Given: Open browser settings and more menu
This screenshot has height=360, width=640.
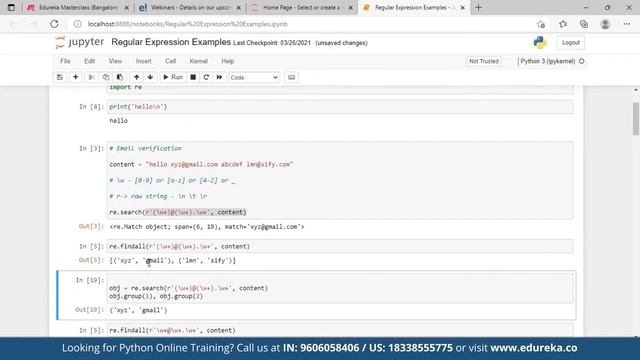Looking at the screenshot, I should pyautogui.click(x=627, y=24).
